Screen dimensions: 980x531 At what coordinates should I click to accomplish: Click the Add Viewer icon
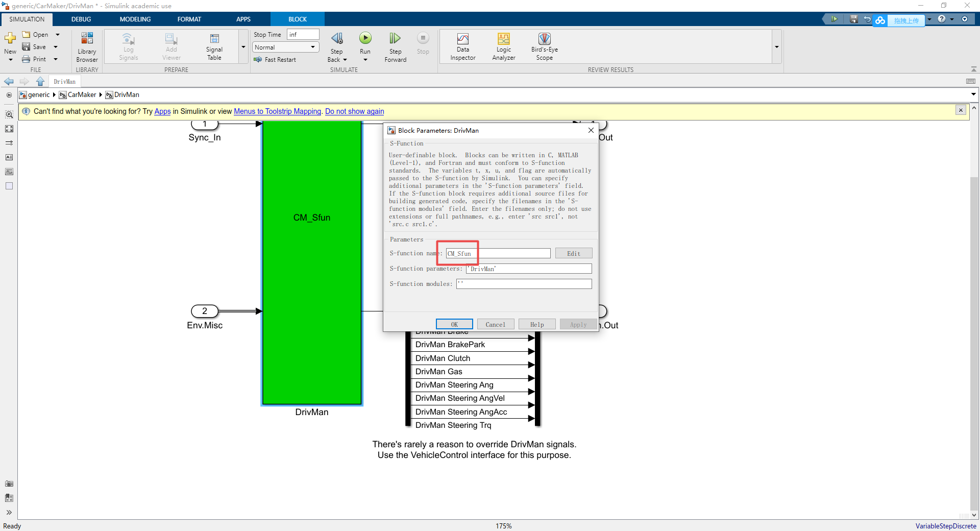point(171,39)
